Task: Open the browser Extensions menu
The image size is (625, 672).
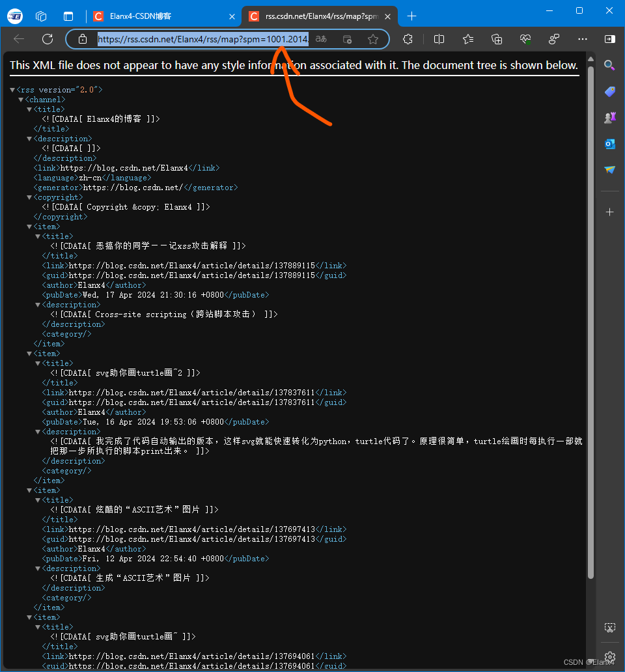Action: click(x=409, y=39)
